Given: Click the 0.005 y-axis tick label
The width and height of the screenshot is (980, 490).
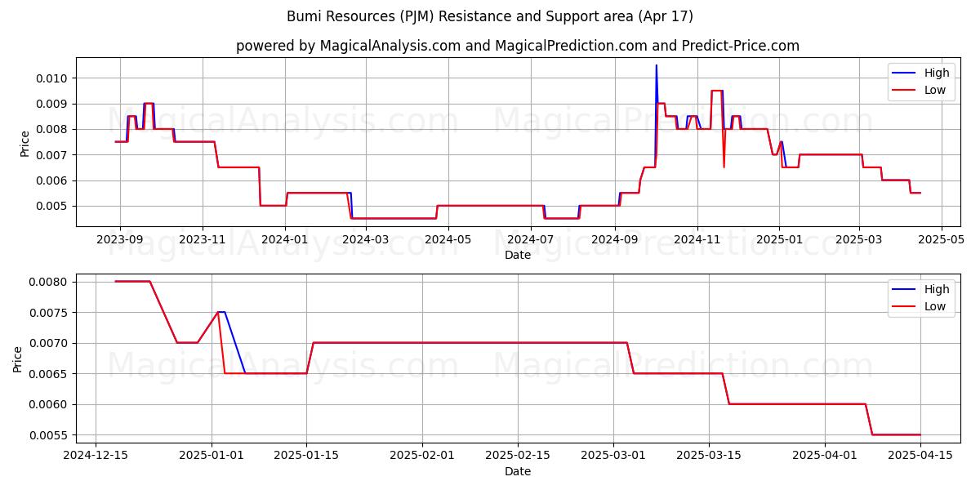Looking at the screenshot, I should [53, 206].
